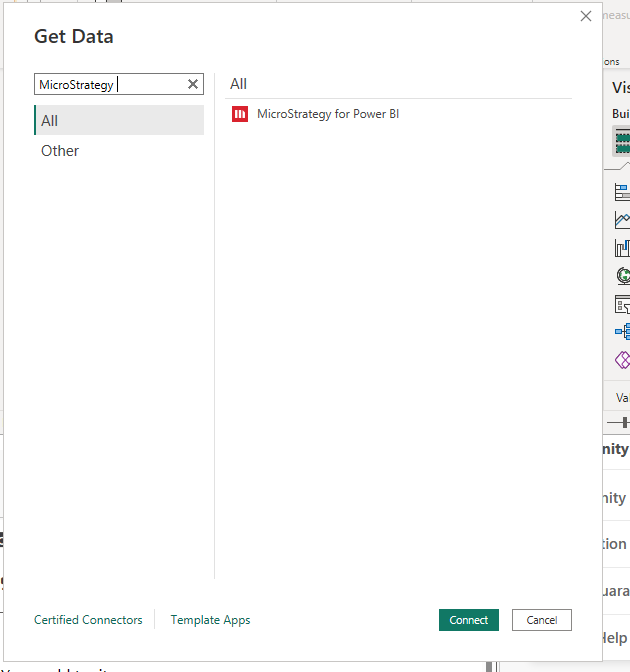Click the Cancel button
The width and height of the screenshot is (630, 672).
[x=542, y=620]
